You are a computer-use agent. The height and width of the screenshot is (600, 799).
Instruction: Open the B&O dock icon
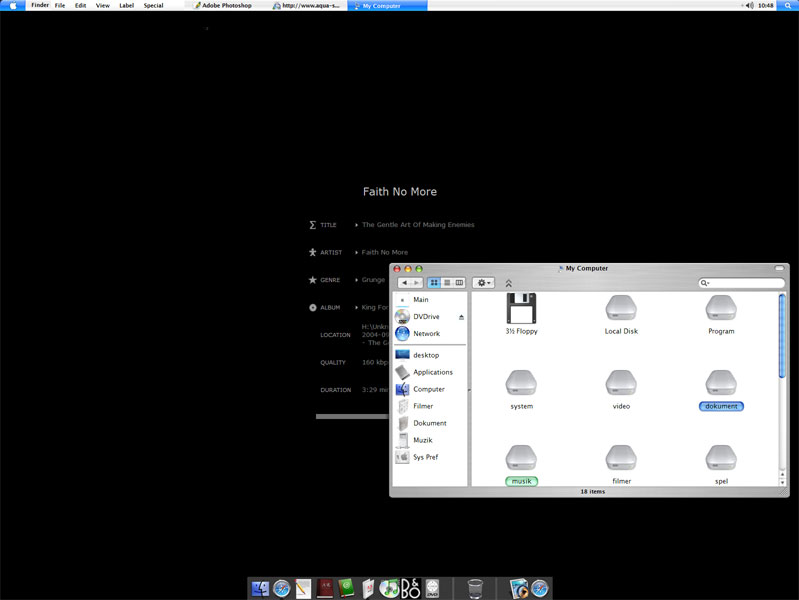coord(411,588)
